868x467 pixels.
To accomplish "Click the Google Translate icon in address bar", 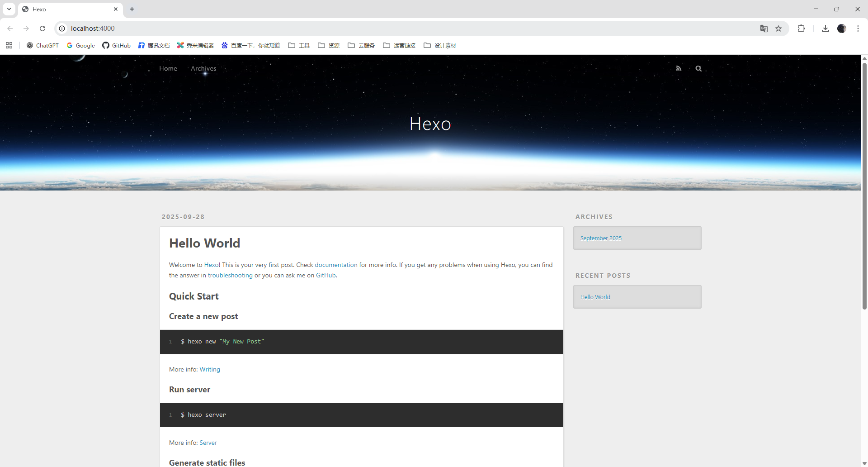I will click(x=764, y=29).
